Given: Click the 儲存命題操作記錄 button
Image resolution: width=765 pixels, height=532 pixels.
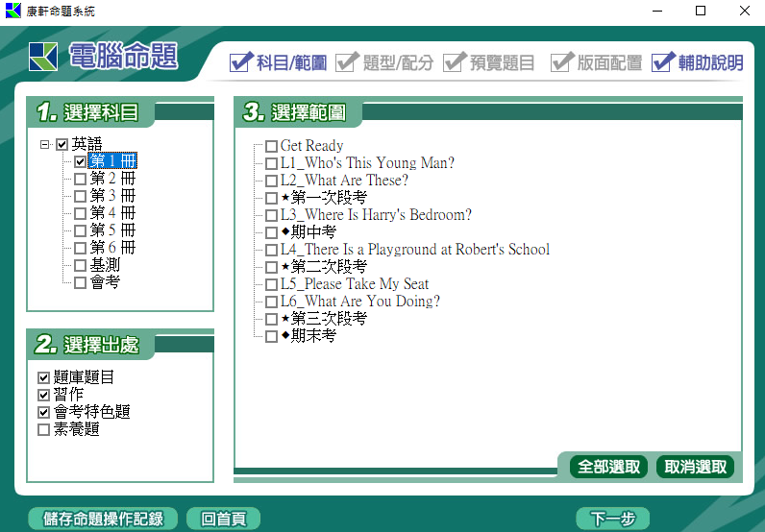Looking at the screenshot, I should pyautogui.click(x=103, y=519).
